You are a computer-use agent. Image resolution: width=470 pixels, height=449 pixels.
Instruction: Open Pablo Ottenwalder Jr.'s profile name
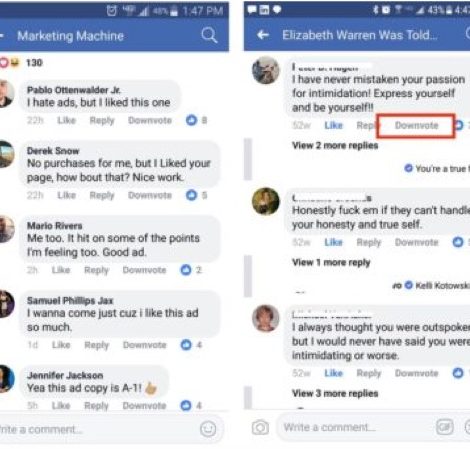74,90
